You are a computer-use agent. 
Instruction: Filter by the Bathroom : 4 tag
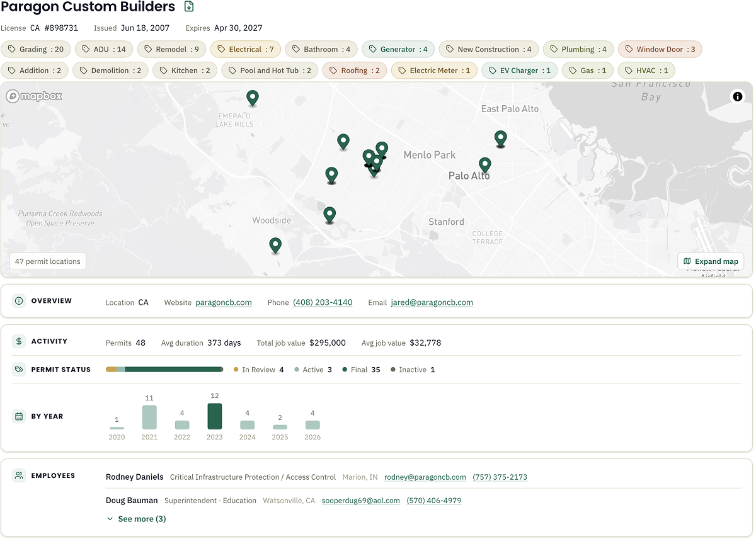tap(321, 49)
